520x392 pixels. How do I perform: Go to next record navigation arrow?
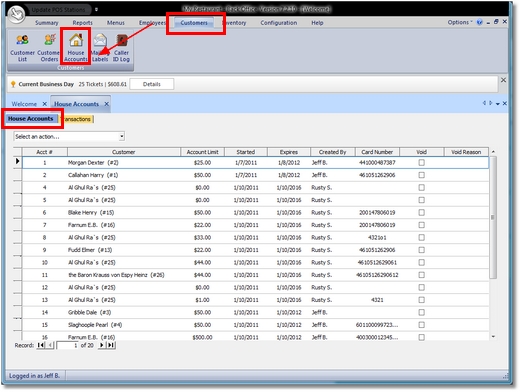point(101,345)
